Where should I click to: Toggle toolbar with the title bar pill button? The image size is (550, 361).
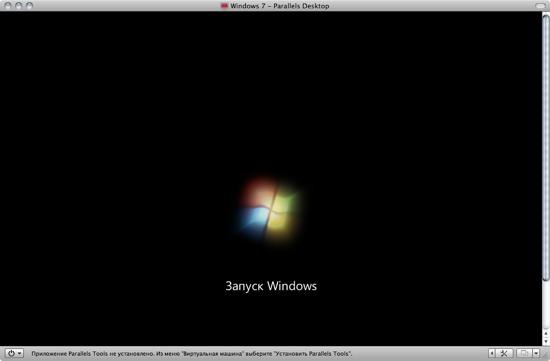tap(540, 6)
